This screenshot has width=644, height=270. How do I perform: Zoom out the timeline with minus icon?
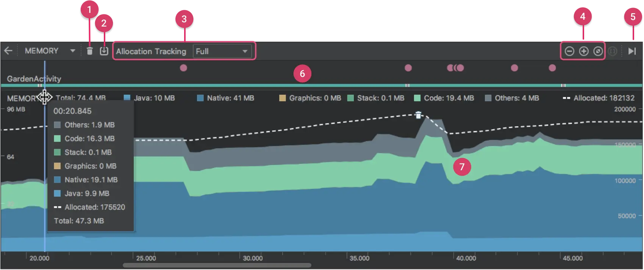pos(569,51)
